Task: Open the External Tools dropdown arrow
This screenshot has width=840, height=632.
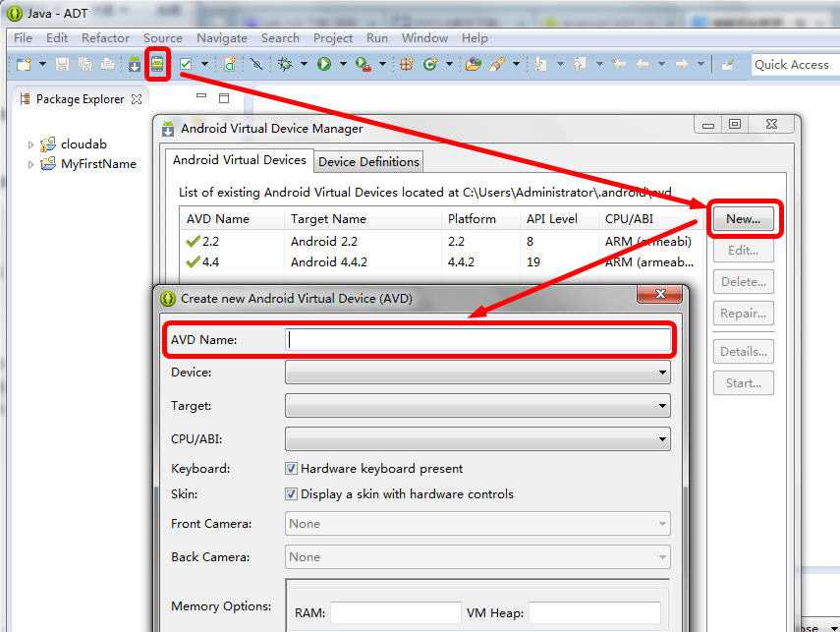Action: pos(382,64)
